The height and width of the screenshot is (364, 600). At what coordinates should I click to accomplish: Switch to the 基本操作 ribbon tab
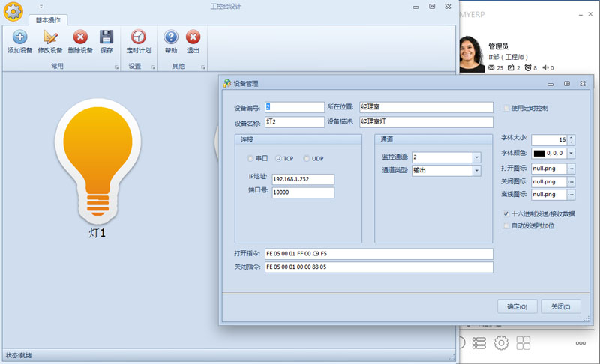[x=48, y=20]
